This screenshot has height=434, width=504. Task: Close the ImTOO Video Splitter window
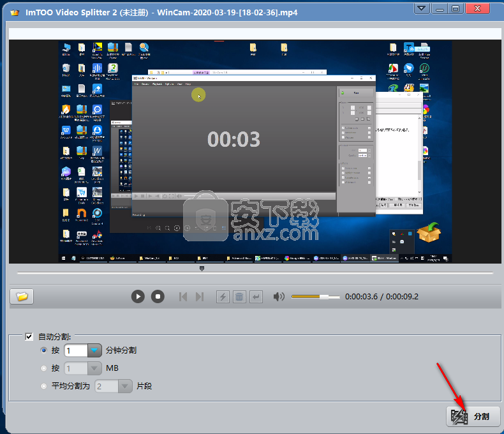[477, 8]
